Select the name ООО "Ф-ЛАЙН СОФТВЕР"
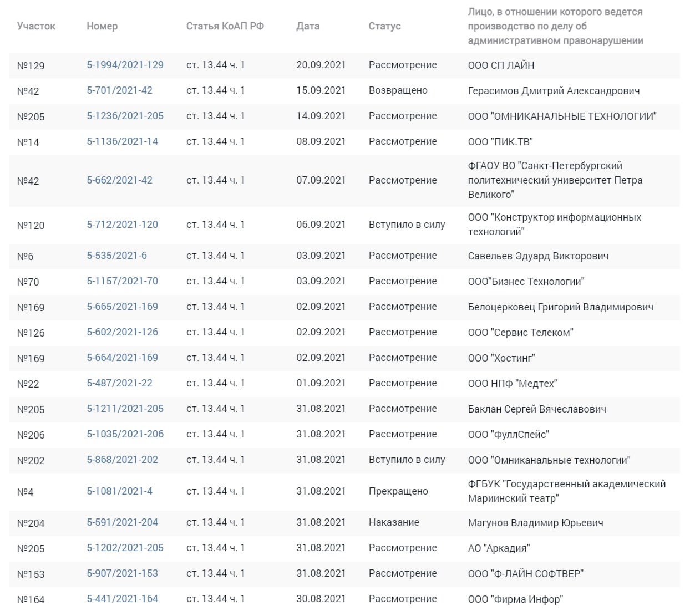The height and width of the screenshot is (616, 690). pyautogui.click(x=525, y=573)
